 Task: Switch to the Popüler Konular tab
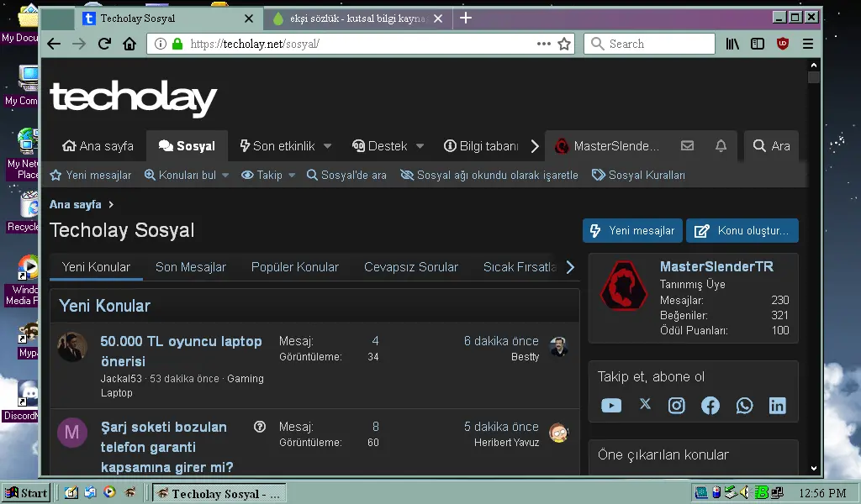295,267
